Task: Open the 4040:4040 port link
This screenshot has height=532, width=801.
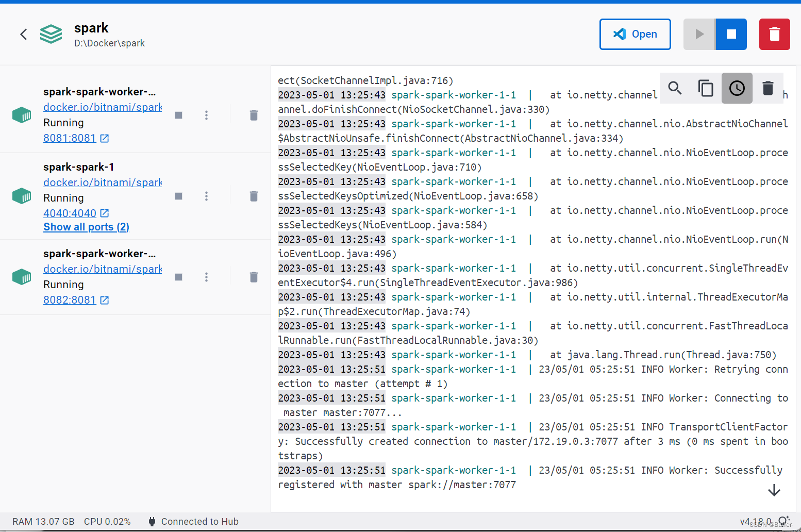Action: tap(76, 213)
